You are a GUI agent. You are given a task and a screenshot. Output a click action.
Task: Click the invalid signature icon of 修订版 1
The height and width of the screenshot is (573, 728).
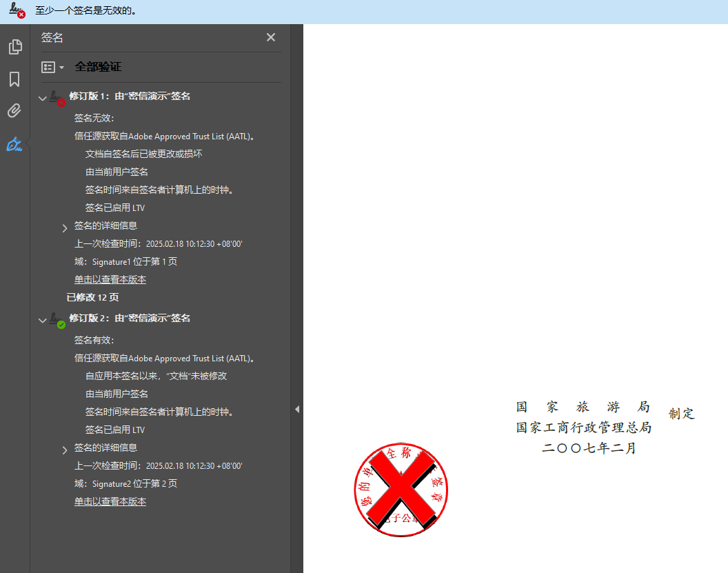56,98
